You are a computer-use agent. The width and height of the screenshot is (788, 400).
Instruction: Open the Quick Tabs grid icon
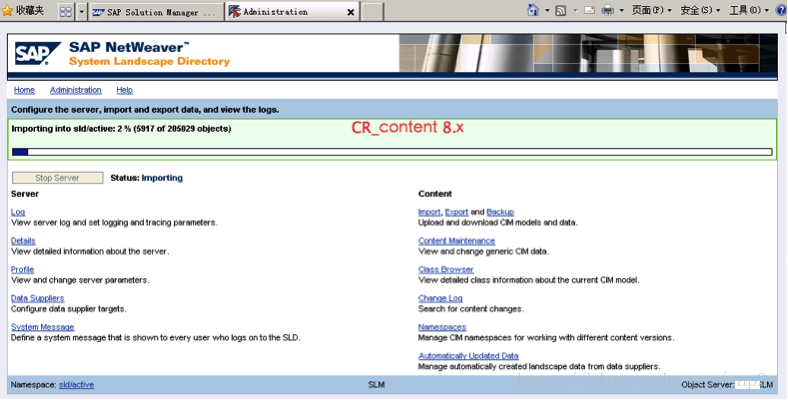pyautogui.click(x=66, y=11)
